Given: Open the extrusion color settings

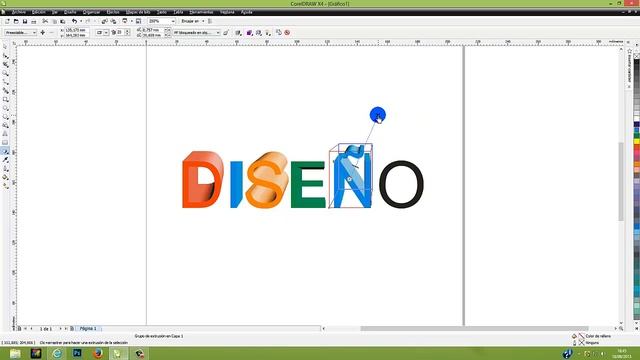Looking at the screenshot, I should point(249,33).
